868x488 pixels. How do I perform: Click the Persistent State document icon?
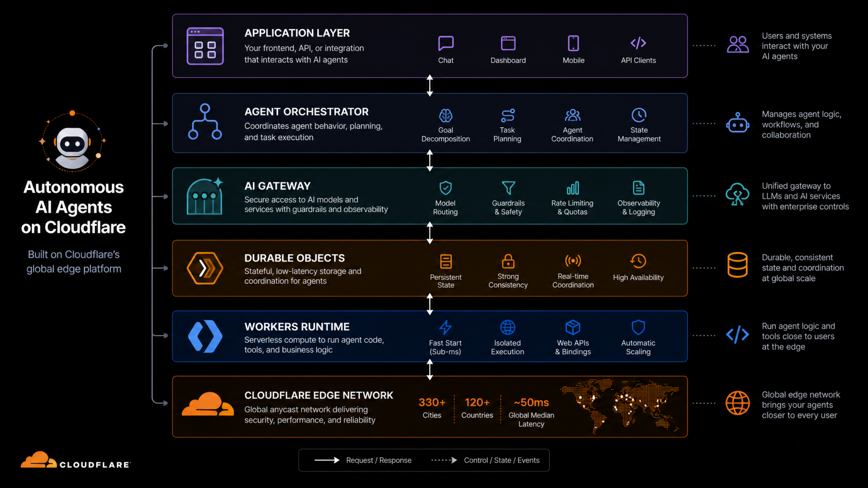click(x=445, y=261)
